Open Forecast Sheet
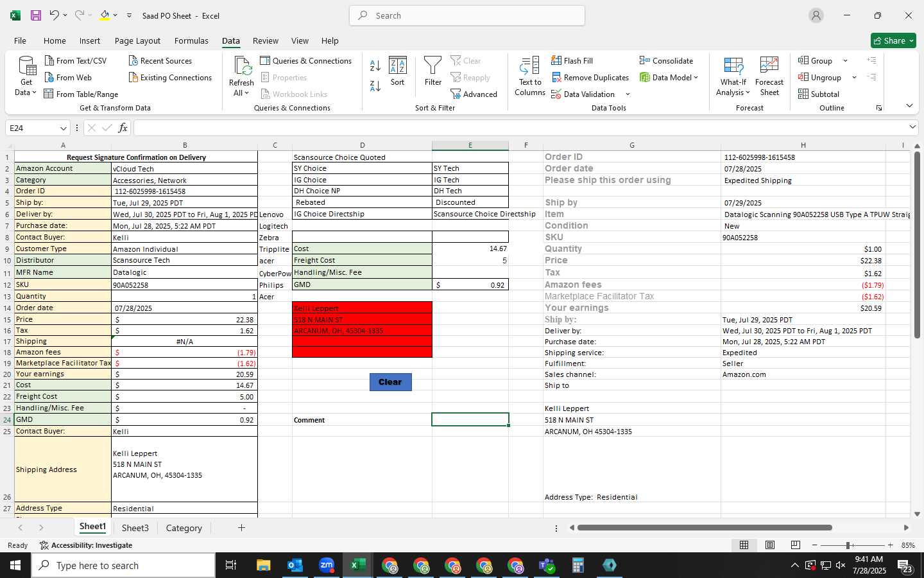The image size is (924, 578). coord(769,76)
